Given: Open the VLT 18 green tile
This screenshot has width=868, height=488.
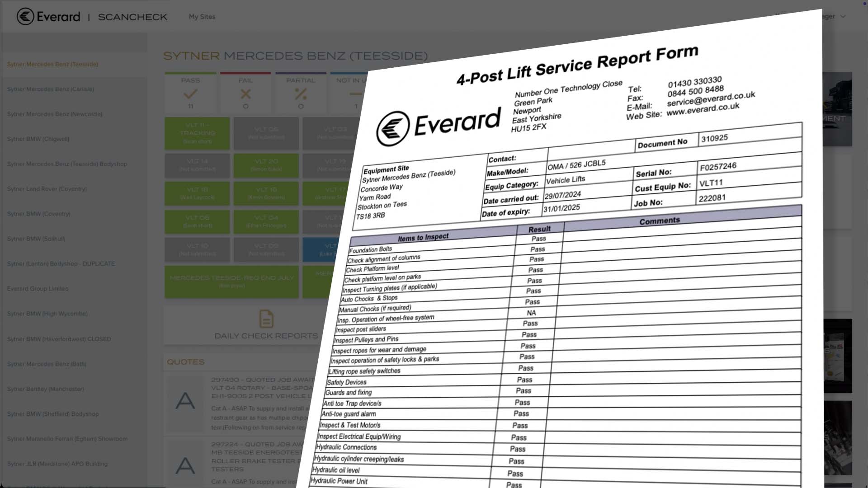Looking at the screenshot, I should (x=197, y=193).
